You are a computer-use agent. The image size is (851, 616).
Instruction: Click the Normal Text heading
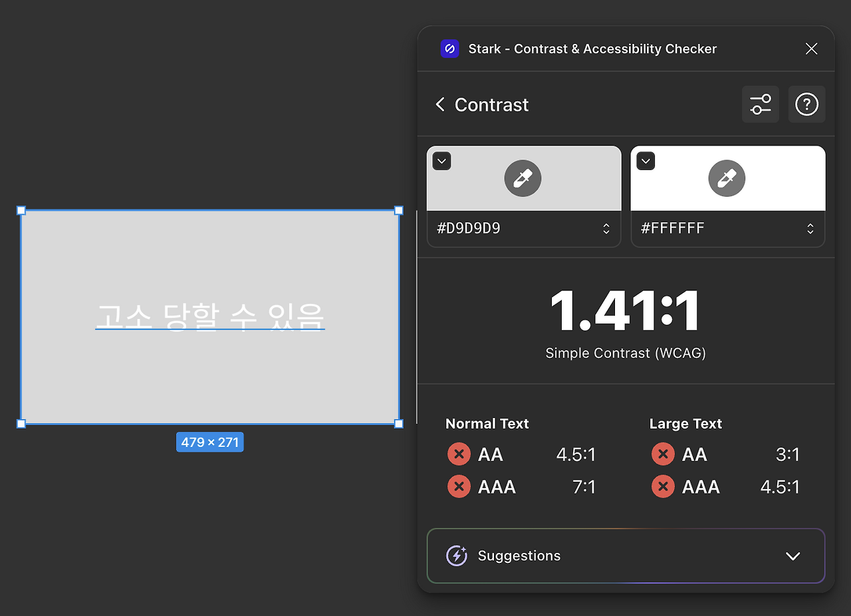pos(487,424)
